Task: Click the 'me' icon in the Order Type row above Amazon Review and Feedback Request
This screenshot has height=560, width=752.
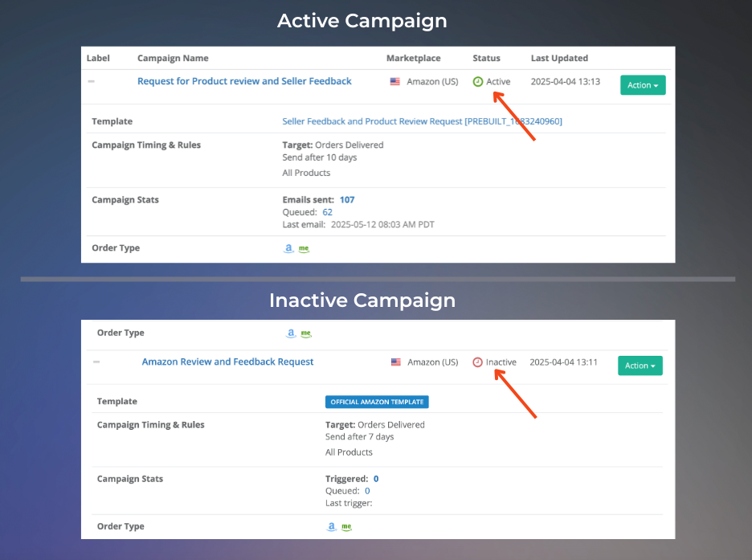Action: pos(306,333)
